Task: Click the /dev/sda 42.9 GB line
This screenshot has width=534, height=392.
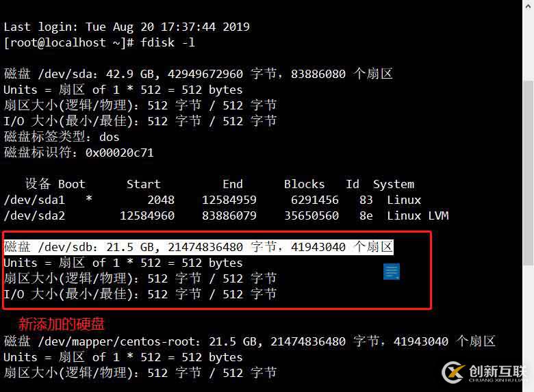Action: (x=199, y=73)
